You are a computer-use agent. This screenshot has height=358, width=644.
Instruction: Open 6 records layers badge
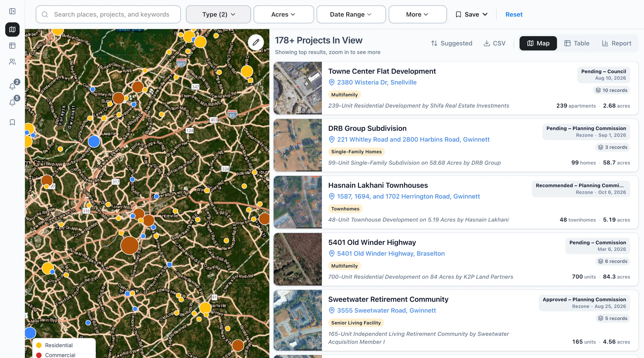(x=613, y=261)
